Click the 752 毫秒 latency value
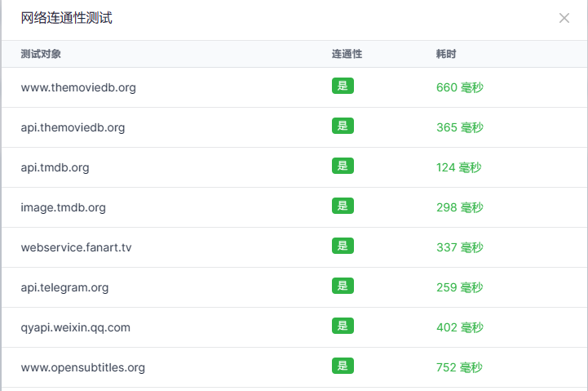Viewport: 588px width, 391px height. click(460, 367)
